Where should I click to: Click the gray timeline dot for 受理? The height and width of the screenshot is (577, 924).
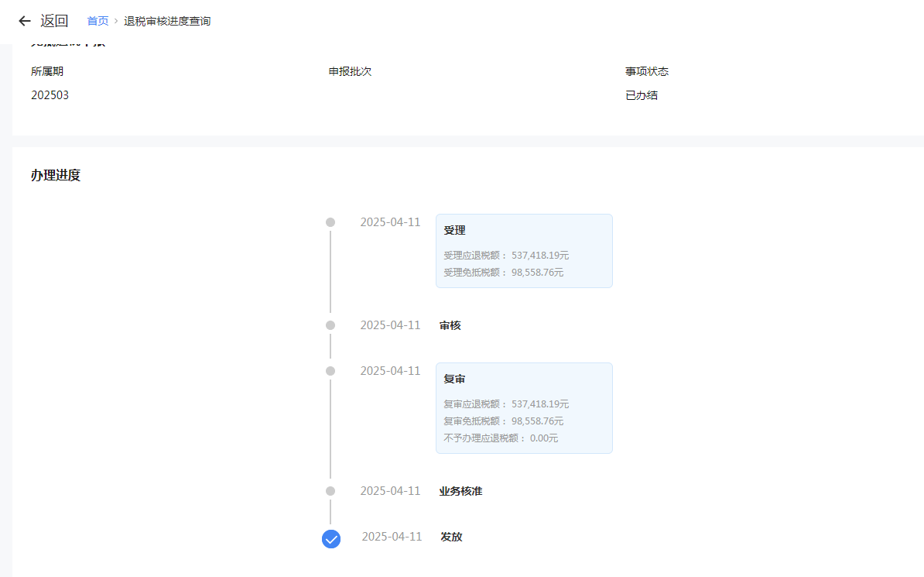tap(330, 222)
